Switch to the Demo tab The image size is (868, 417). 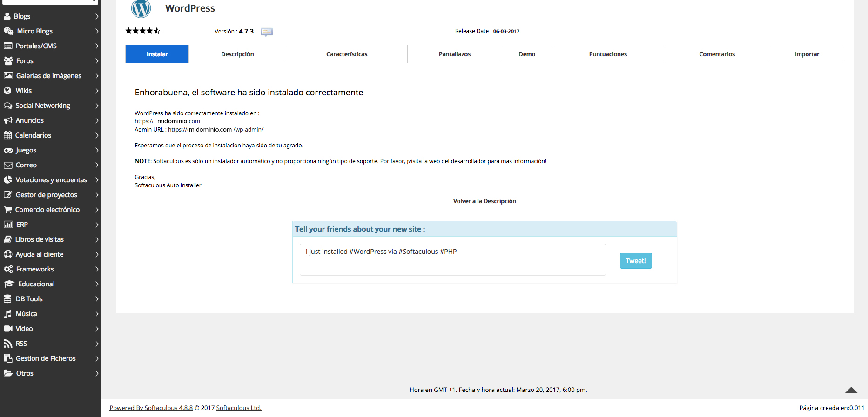pos(527,54)
